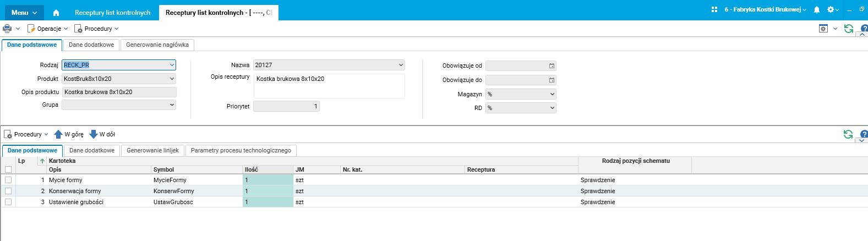Viewport: 868px width, 241px height.
Task: Move row down with W dół
Action: coord(102,134)
